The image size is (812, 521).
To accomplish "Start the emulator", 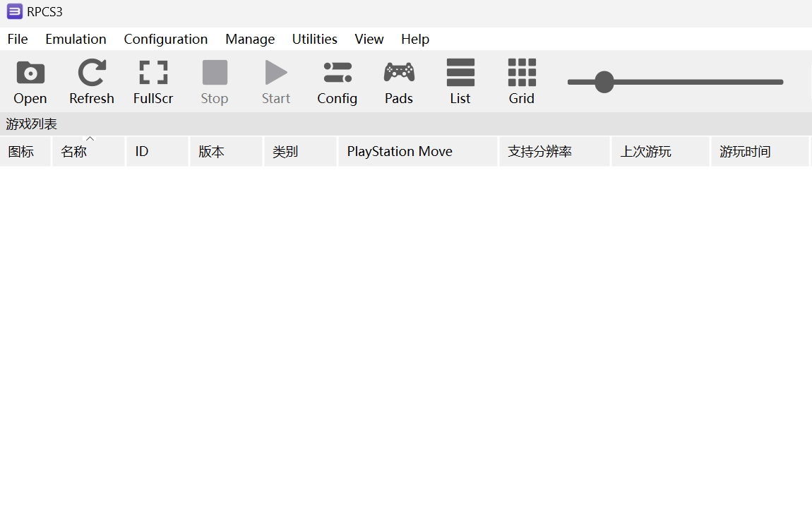I will click(275, 81).
